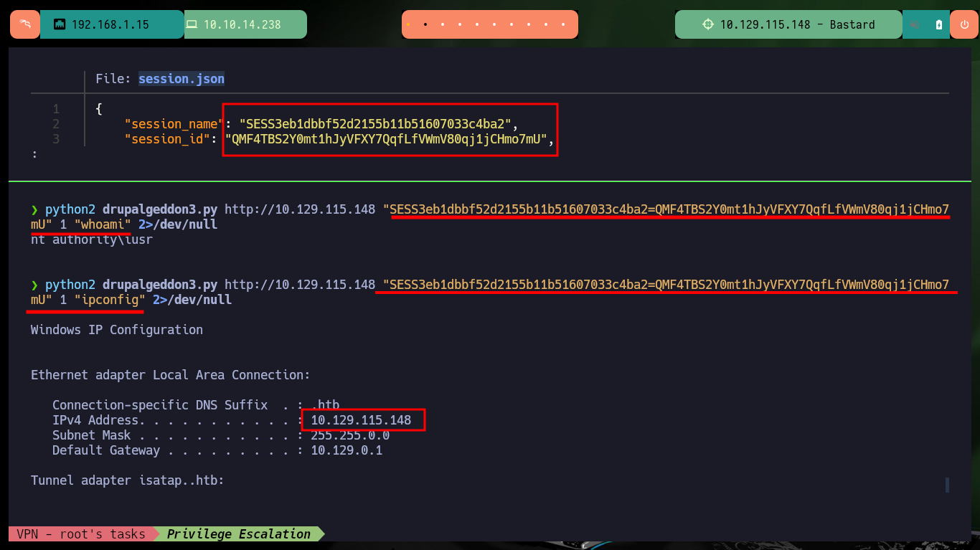Click the battery charging icon

(x=939, y=24)
